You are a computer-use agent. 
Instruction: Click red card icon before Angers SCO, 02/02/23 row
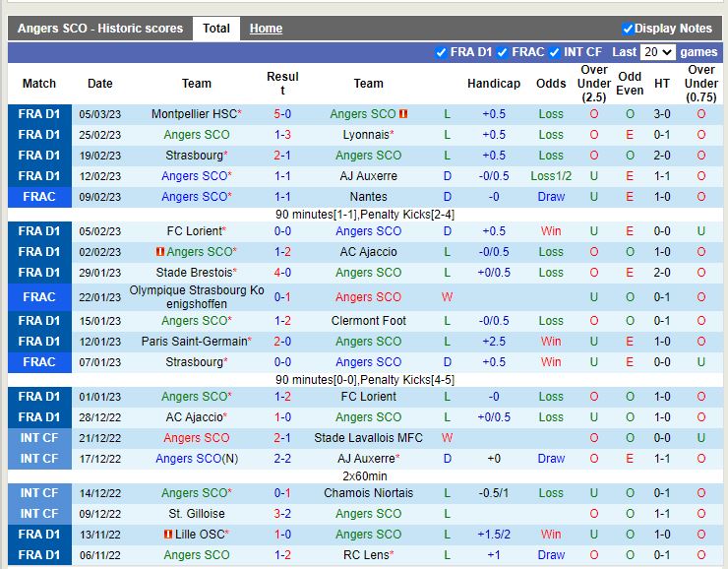tap(159, 252)
